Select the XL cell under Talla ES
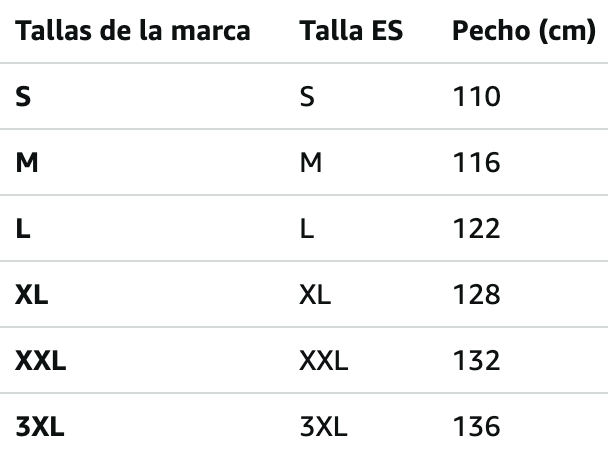 (315, 295)
